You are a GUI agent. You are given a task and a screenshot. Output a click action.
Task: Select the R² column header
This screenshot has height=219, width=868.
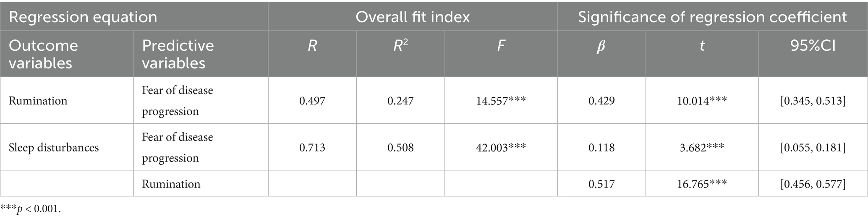pos(400,46)
